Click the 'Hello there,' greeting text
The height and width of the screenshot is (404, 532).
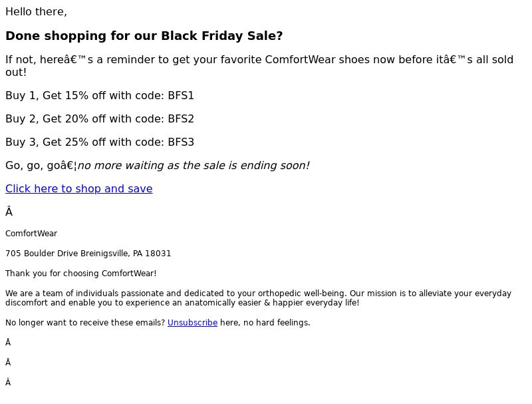tap(37, 12)
